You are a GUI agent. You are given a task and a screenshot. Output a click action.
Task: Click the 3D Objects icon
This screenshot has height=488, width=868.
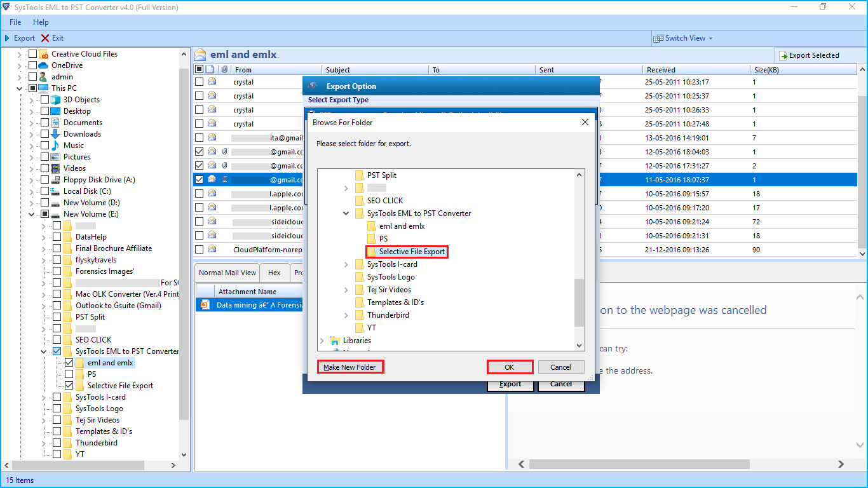coord(56,100)
